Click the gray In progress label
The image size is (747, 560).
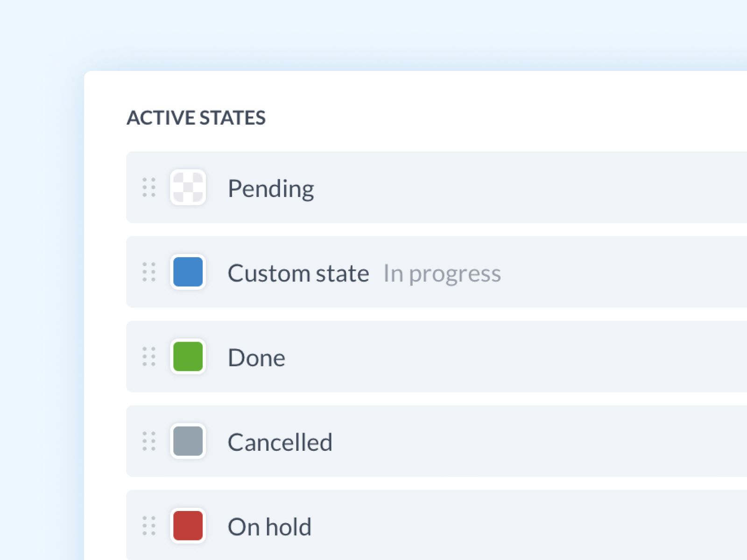click(x=442, y=273)
